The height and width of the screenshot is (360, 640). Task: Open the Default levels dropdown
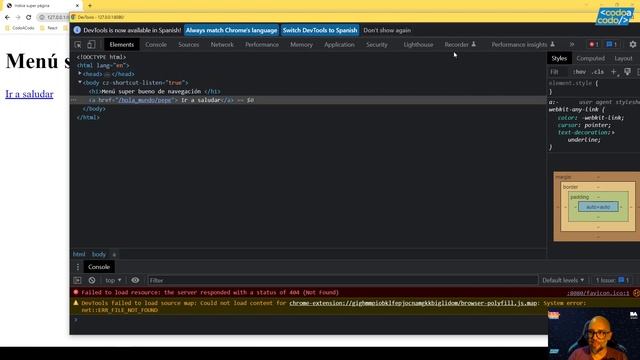tap(563, 280)
